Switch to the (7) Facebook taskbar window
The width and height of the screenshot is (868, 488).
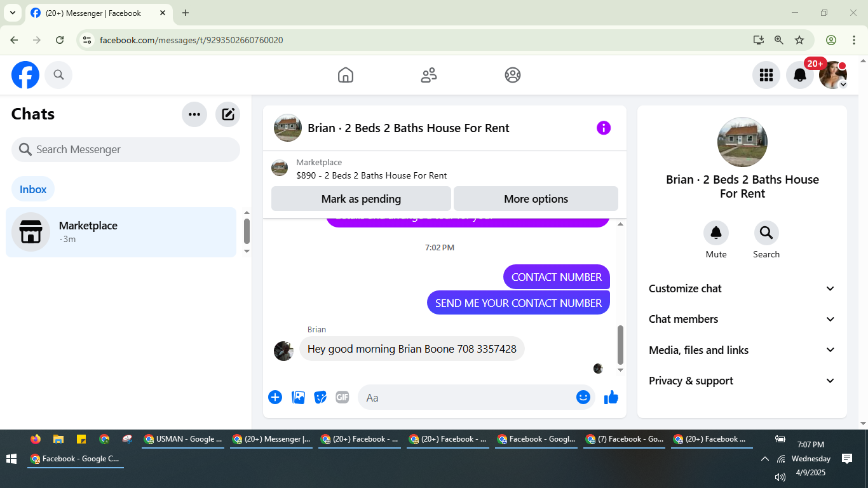pos(624,439)
